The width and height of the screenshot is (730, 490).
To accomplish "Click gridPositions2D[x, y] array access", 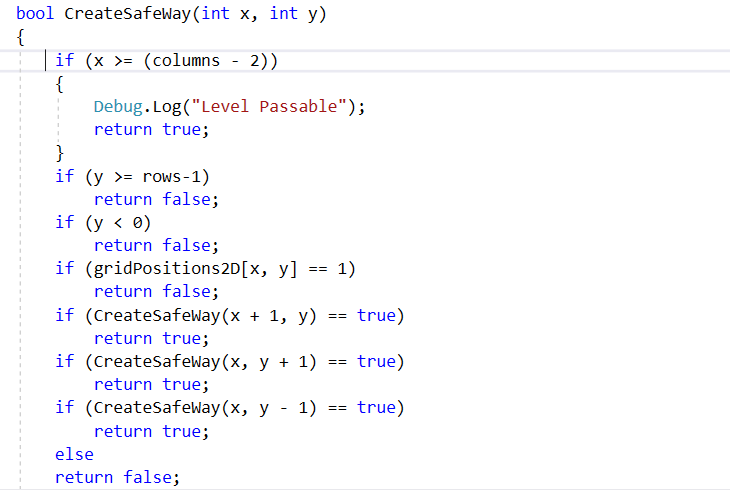I will pos(195,269).
